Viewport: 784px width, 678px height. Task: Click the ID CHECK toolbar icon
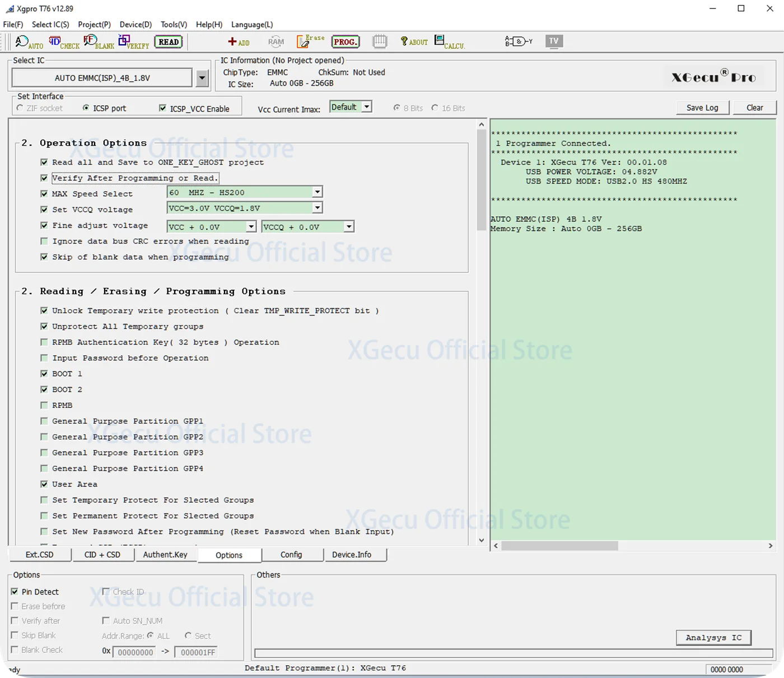pos(63,42)
